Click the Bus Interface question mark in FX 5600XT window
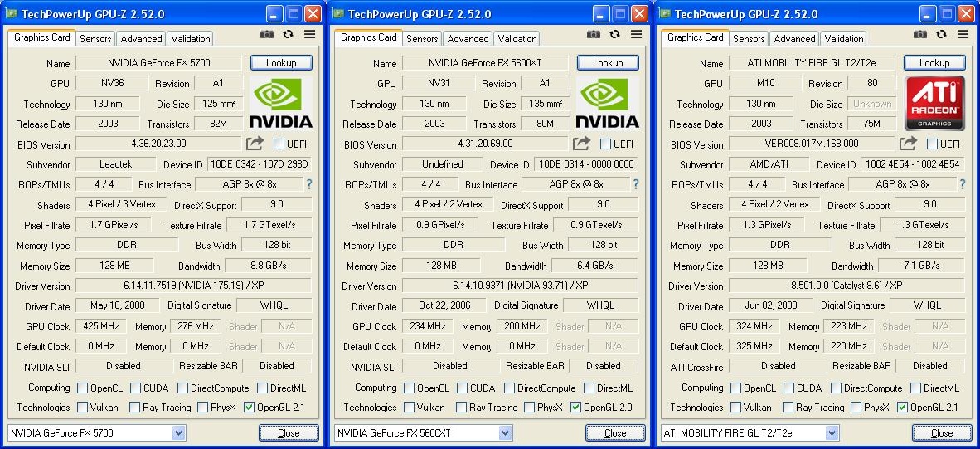Viewport: 980px width, 449px height. pyautogui.click(x=636, y=184)
